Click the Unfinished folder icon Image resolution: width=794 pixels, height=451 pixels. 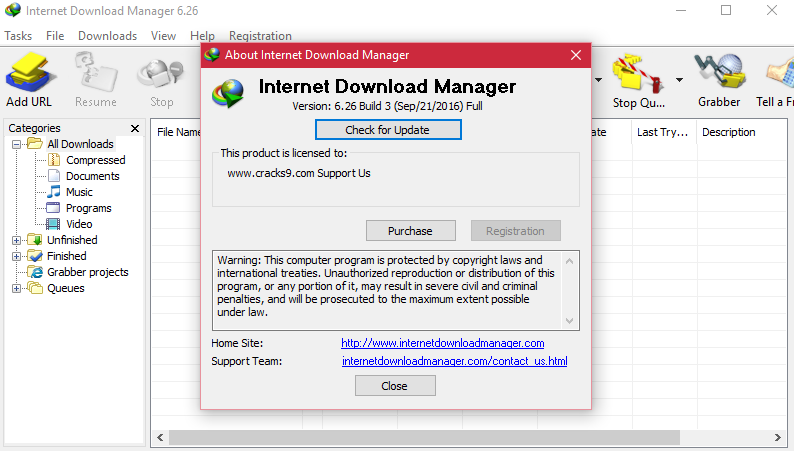[35, 239]
